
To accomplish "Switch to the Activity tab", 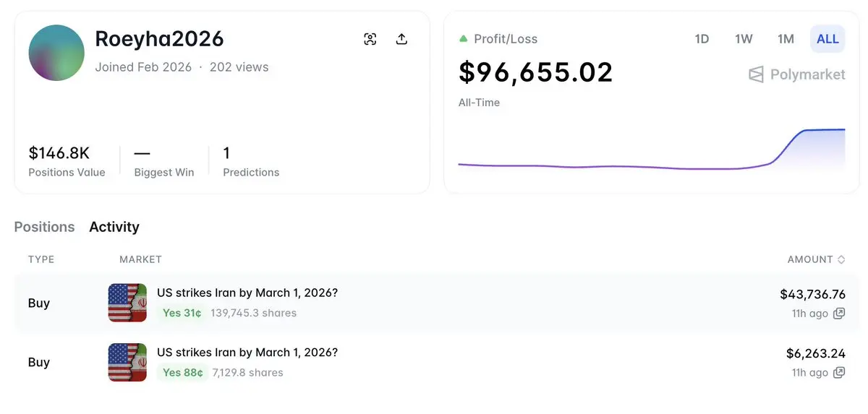I will pyautogui.click(x=114, y=227).
